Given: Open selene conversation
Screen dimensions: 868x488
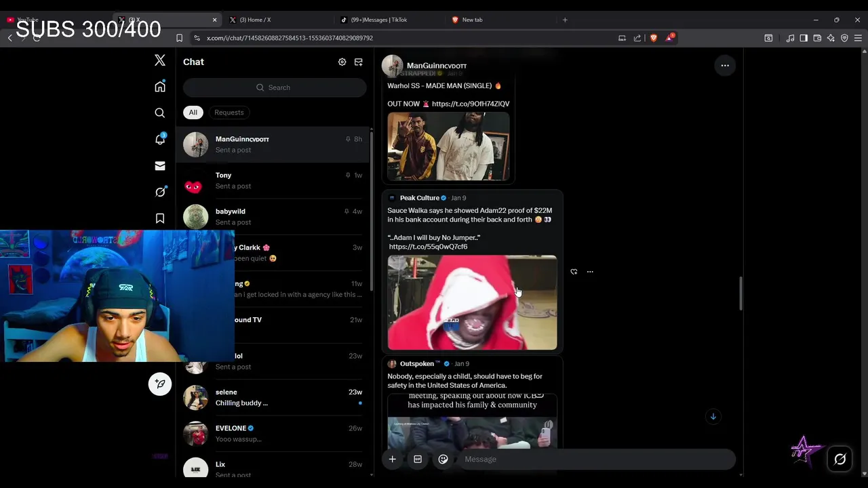Looking at the screenshot, I should click(273, 397).
